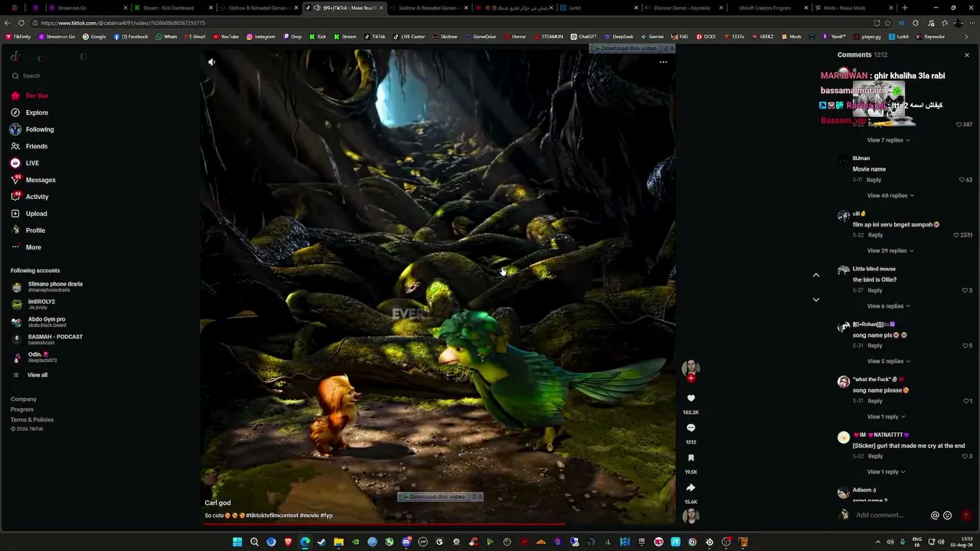Collapse the sidebar with the panel icon
Viewport: 980px width, 551px height.
coord(83,56)
